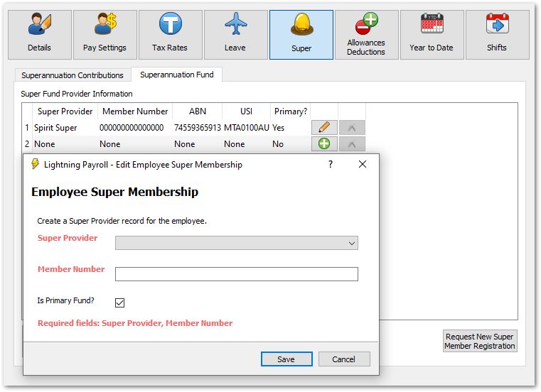Cancel the super membership dialog

point(344,359)
